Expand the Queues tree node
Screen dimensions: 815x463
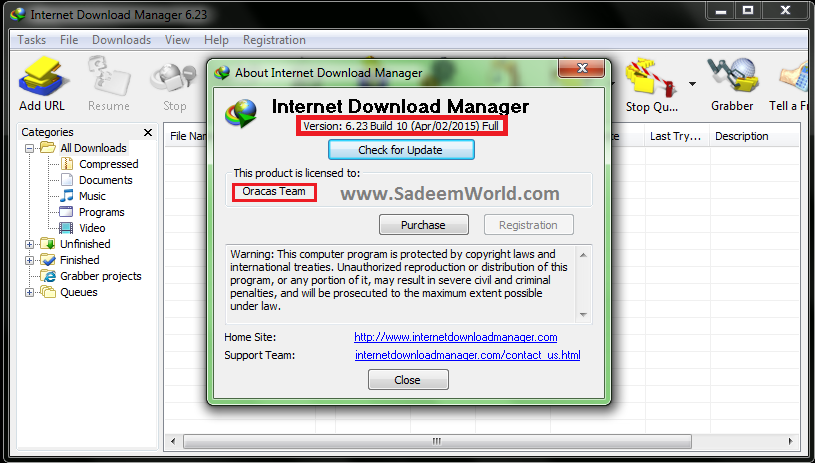(x=30, y=293)
